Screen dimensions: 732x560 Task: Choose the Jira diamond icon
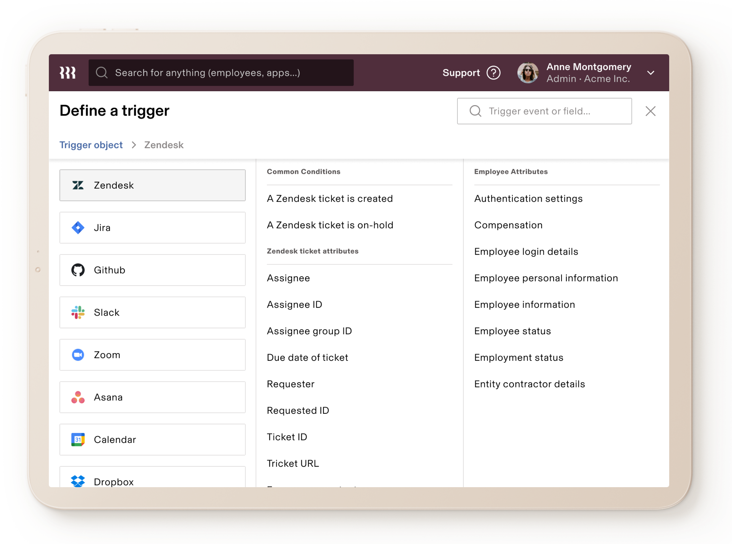(x=78, y=228)
